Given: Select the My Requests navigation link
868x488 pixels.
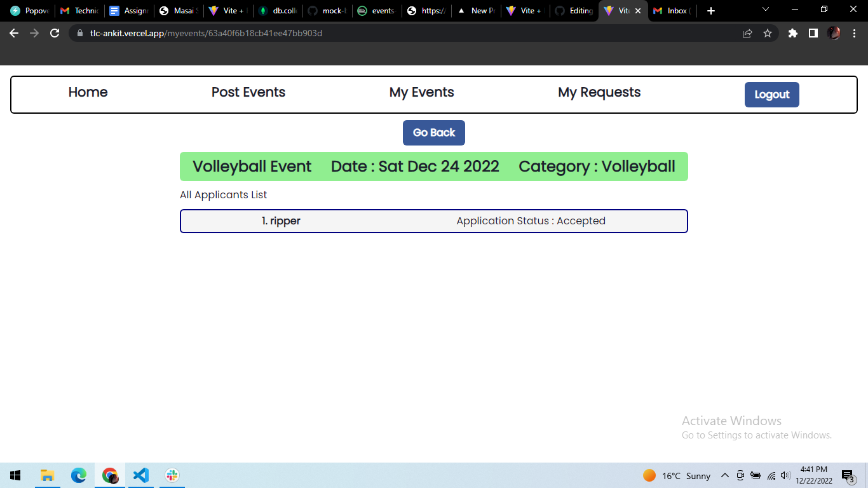Looking at the screenshot, I should click(599, 92).
